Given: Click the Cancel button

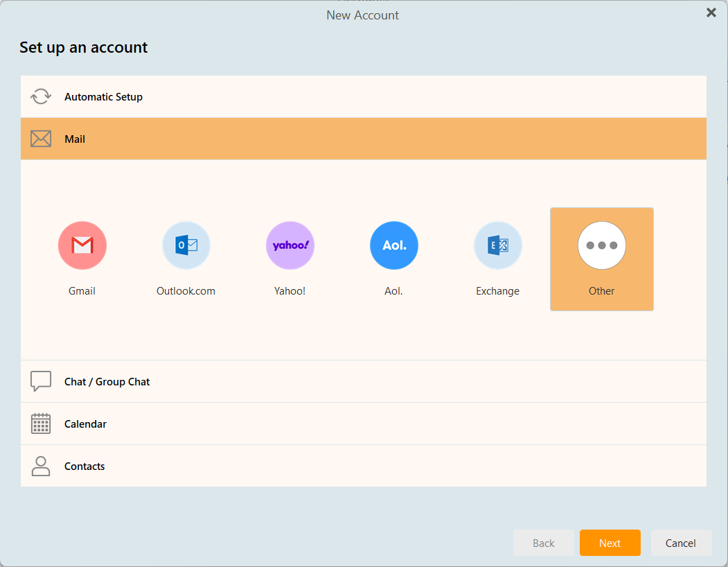Looking at the screenshot, I should 681,543.
